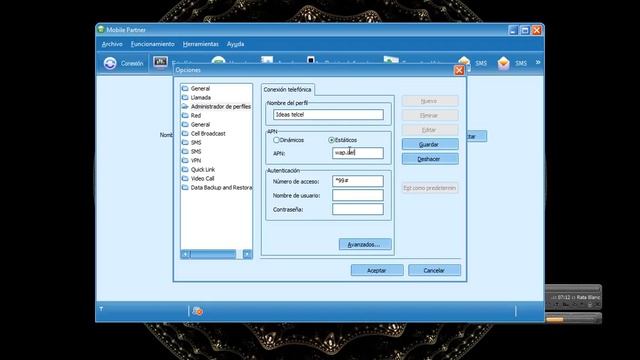Click the open folder icon for Administrador de perfiles
This screenshot has height=360, width=640.
(x=185, y=106)
